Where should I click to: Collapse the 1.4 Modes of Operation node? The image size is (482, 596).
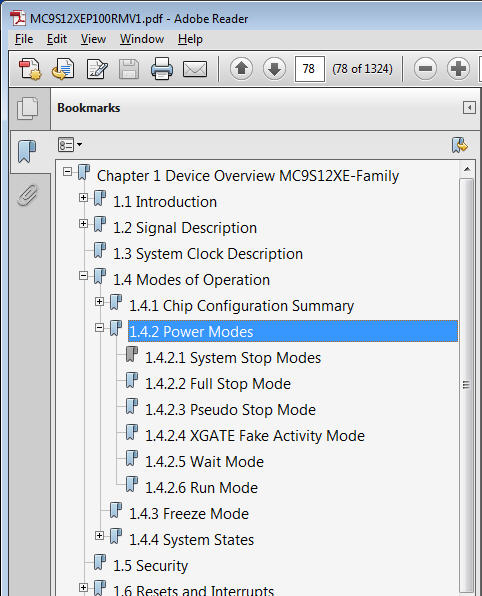[84, 276]
